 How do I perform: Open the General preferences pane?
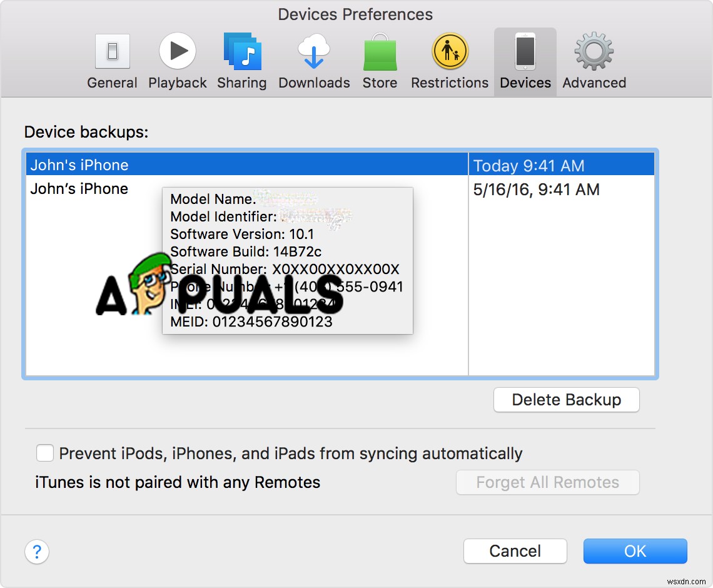[x=112, y=59]
